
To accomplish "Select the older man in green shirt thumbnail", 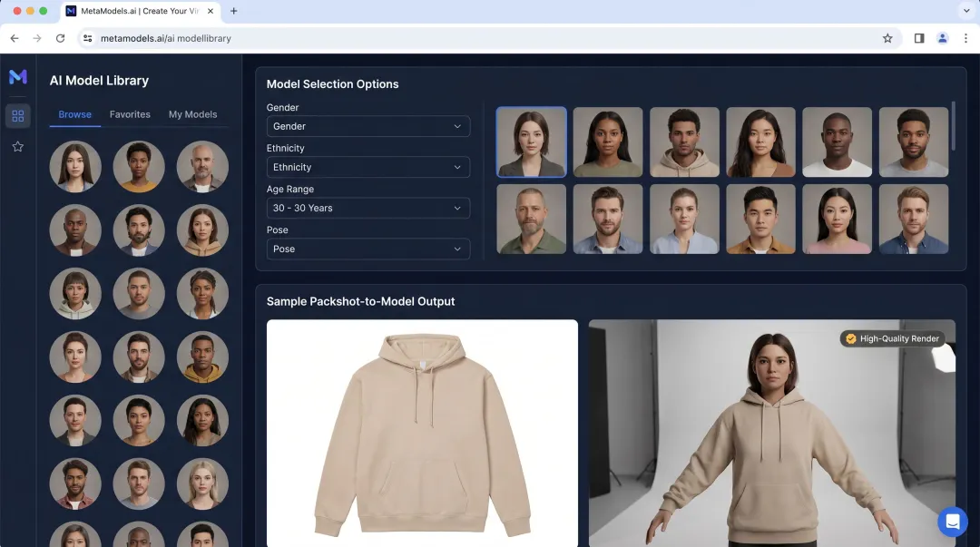I will (x=531, y=219).
